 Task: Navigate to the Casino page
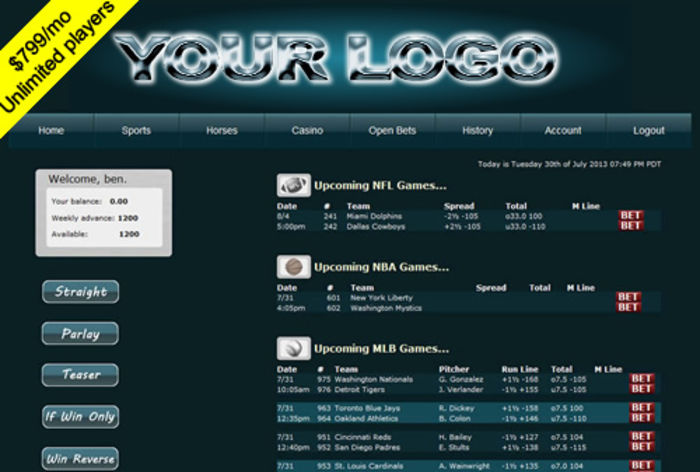pos(307,131)
